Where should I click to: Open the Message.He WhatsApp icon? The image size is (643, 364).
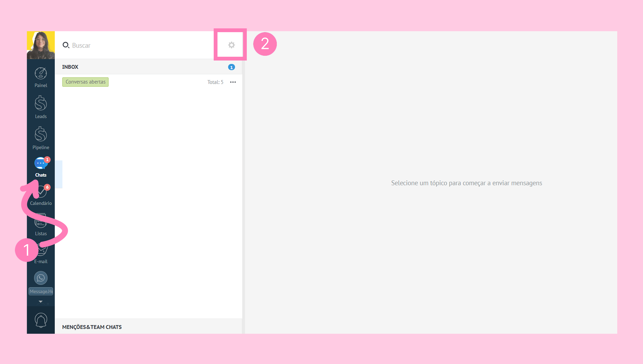[41, 278]
